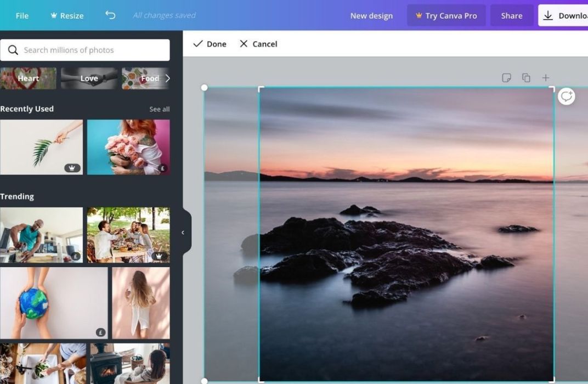Select the palm leaf photo thumbnail

coord(42,146)
